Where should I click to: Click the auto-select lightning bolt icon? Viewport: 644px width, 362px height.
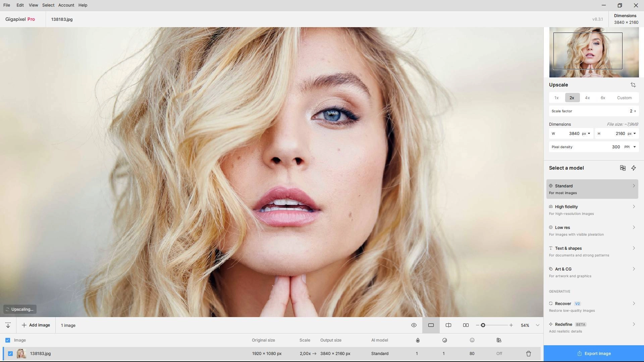tap(634, 168)
